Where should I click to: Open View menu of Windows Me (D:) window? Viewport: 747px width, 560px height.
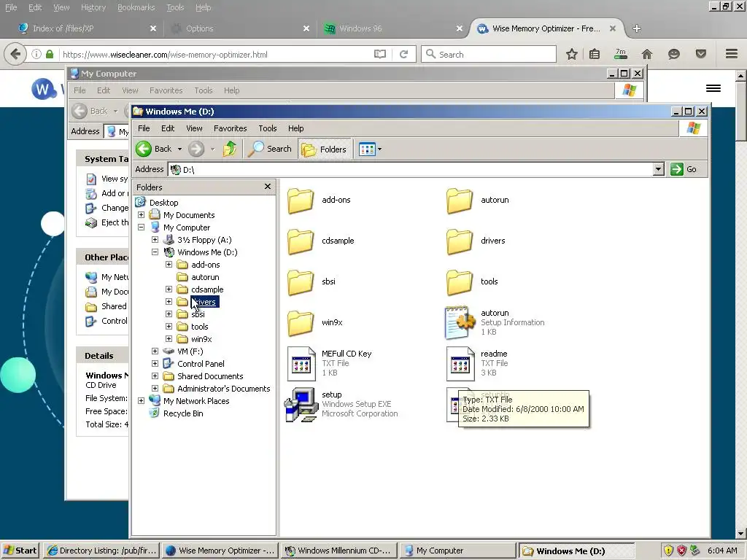pyautogui.click(x=194, y=128)
